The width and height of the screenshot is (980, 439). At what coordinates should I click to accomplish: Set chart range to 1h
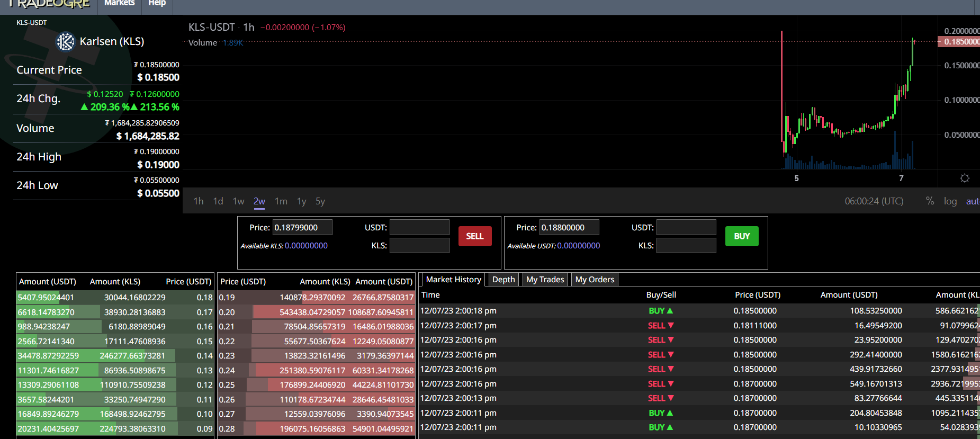(x=199, y=201)
